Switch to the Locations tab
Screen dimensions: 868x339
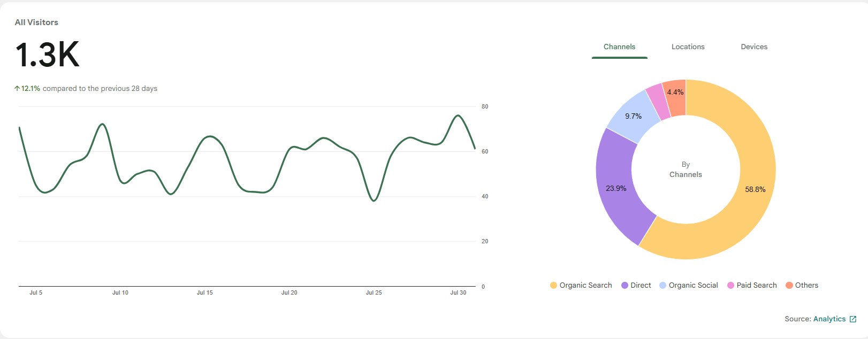coord(688,47)
